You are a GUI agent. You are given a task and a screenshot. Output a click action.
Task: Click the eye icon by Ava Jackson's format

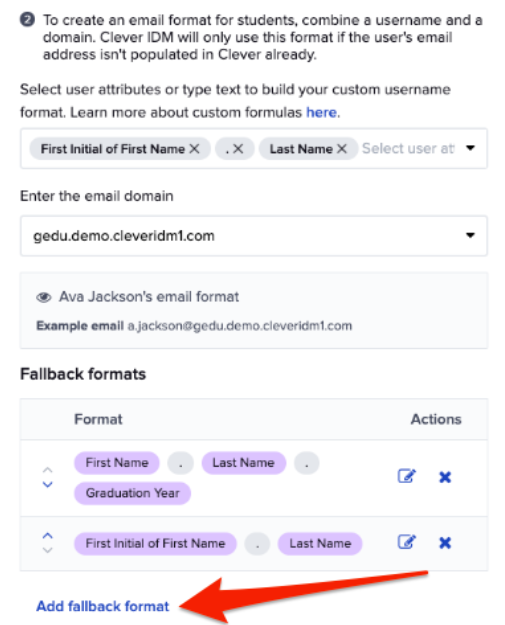pyautogui.click(x=44, y=297)
